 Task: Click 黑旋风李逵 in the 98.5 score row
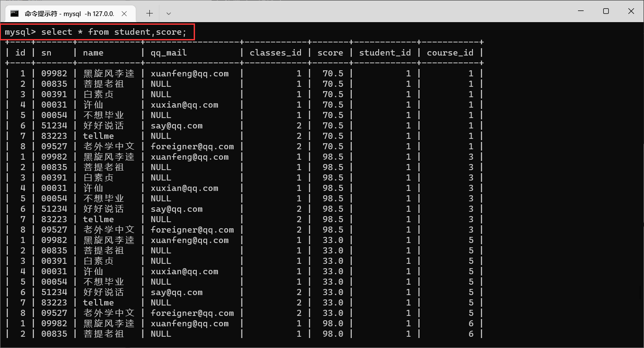click(109, 157)
